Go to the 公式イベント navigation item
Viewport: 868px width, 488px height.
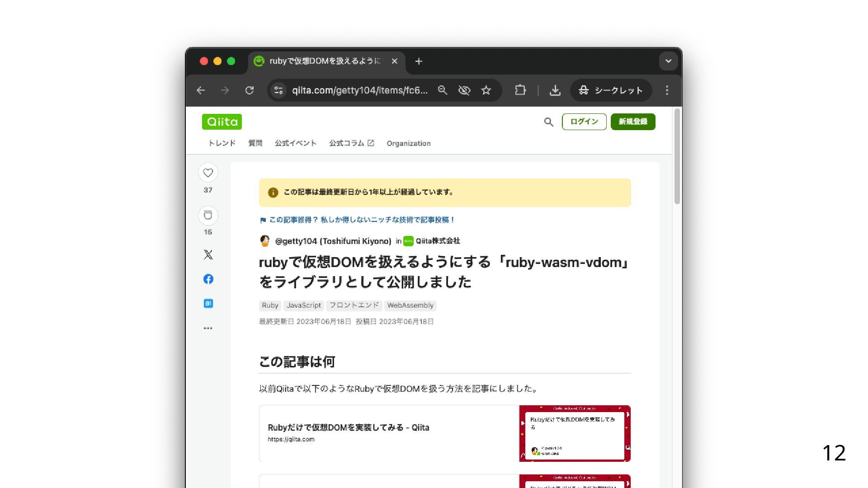tap(296, 143)
